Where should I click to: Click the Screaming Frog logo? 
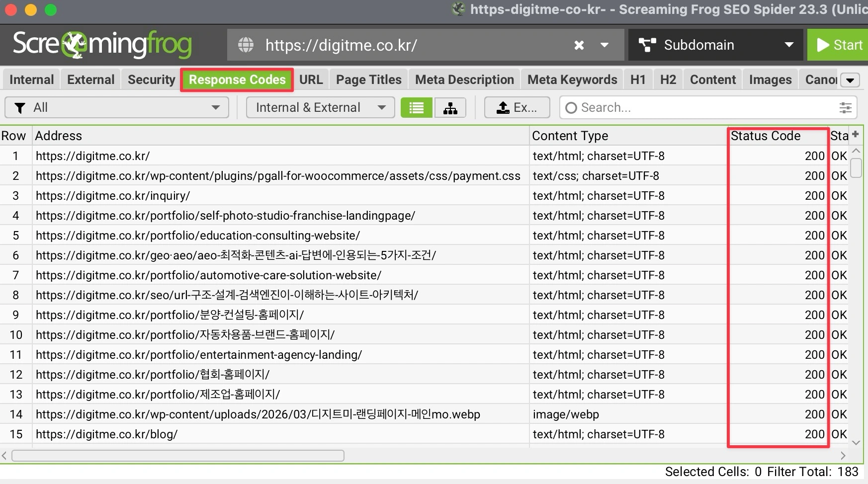[102, 45]
